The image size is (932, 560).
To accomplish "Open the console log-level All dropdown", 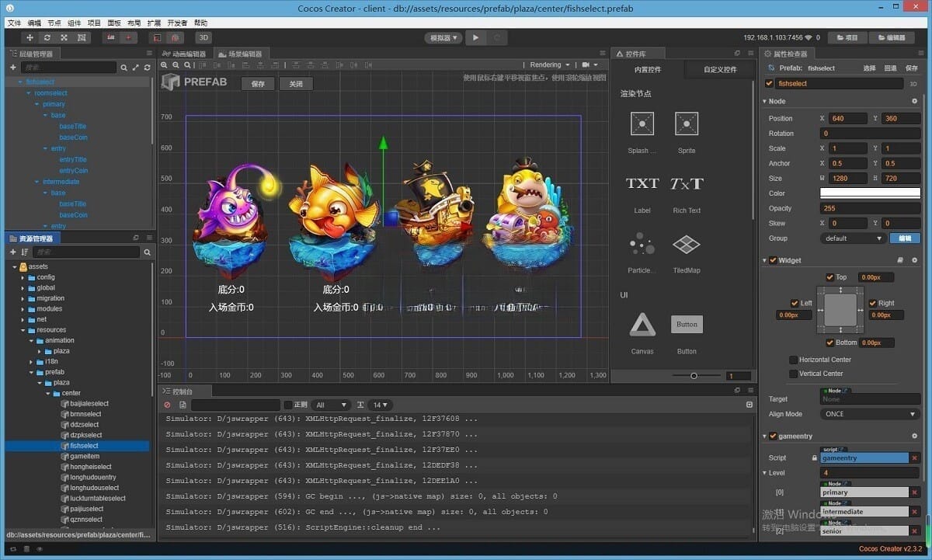I will click(x=332, y=405).
